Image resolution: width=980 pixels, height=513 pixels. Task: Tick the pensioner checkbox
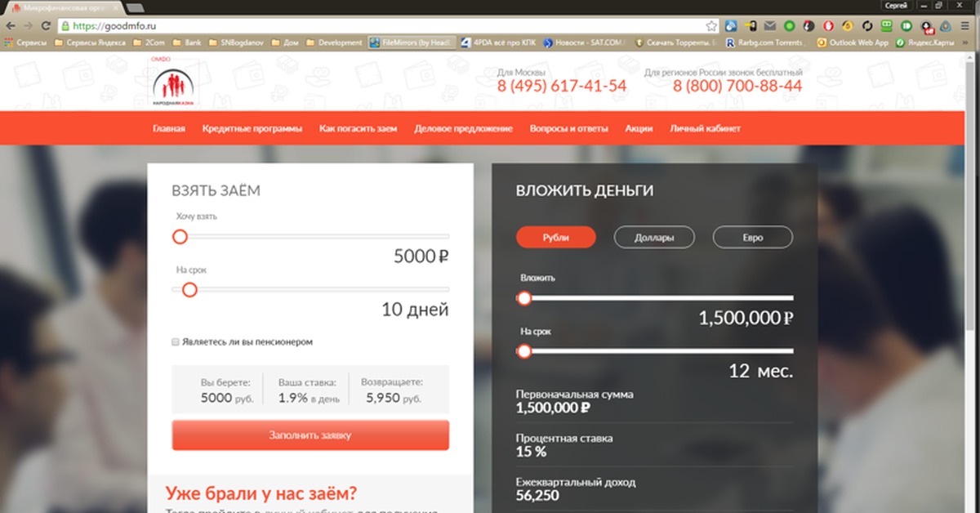pyautogui.click(x=176, y=342)
